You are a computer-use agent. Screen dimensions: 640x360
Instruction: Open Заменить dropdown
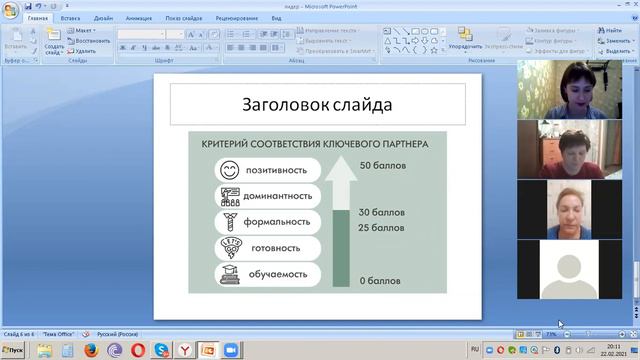click(616, 41)
